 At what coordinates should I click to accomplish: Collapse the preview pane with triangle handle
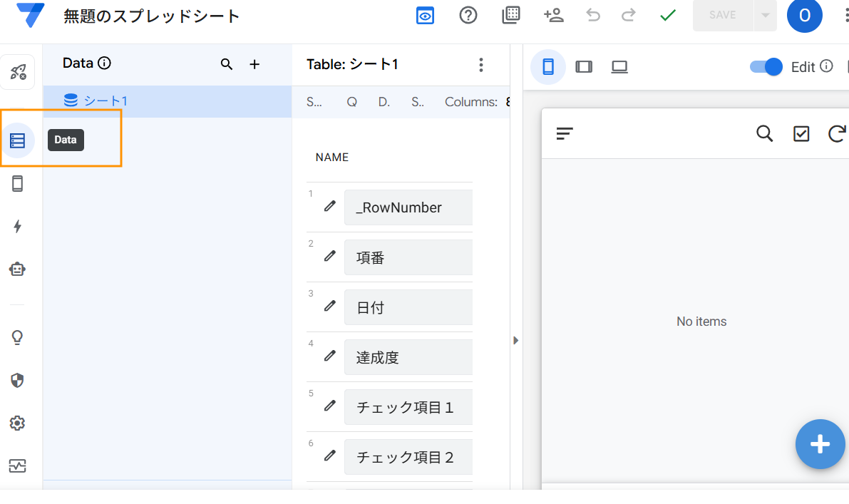click(x=516, y=341)
